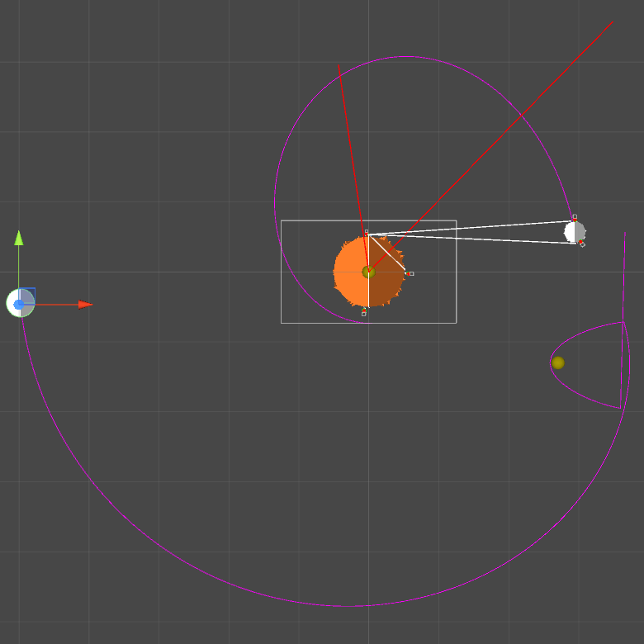Click the red X-axis arrow of the move gizmo

point(85,305)
